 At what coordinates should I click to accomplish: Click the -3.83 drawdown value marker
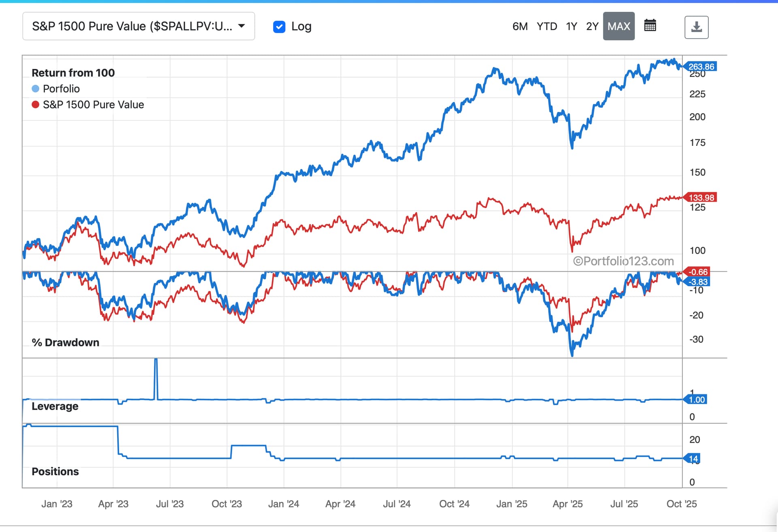click(x=699, y=282)
